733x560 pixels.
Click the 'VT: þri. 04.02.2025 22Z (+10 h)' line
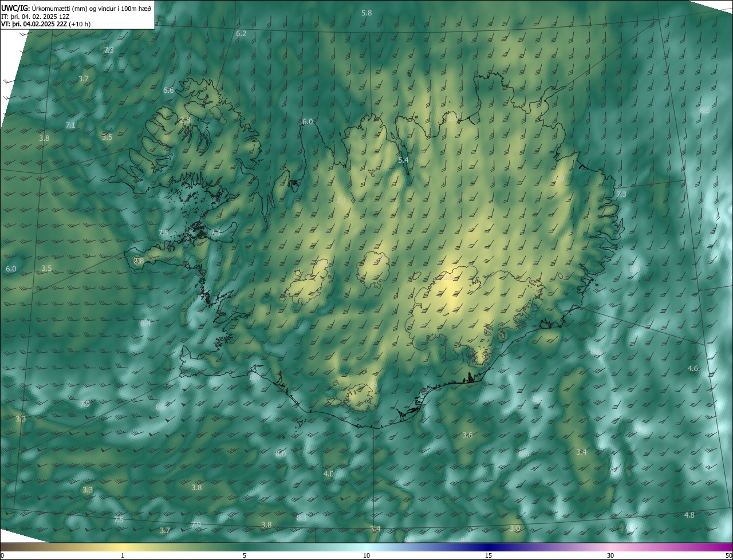click(x=46, y=24)
